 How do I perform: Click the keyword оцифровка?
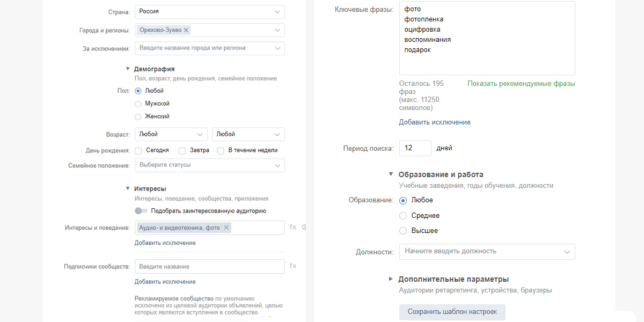click(422, 30)
